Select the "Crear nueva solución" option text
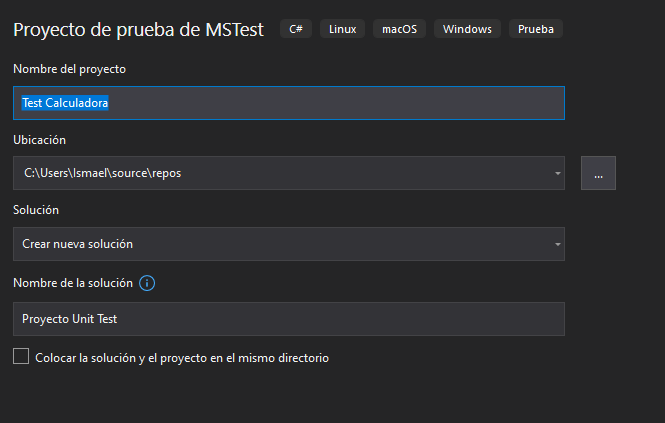 [78, 244]
